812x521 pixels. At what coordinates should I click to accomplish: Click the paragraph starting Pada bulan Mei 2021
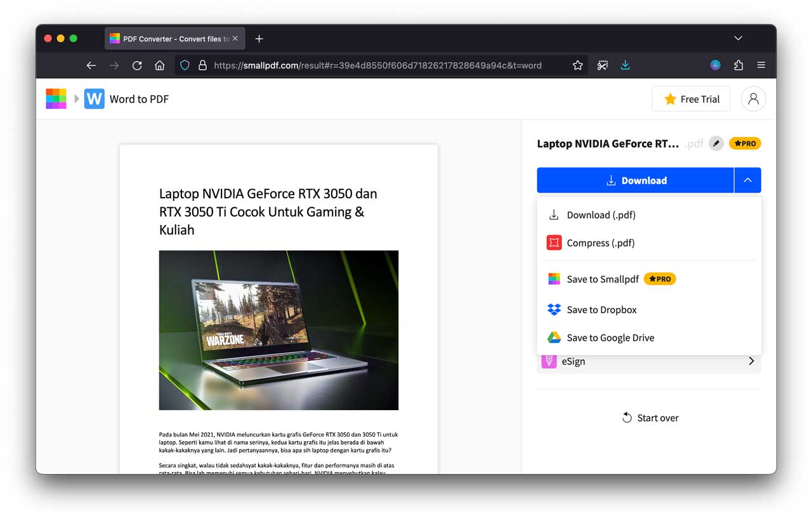tap(278, 442)
